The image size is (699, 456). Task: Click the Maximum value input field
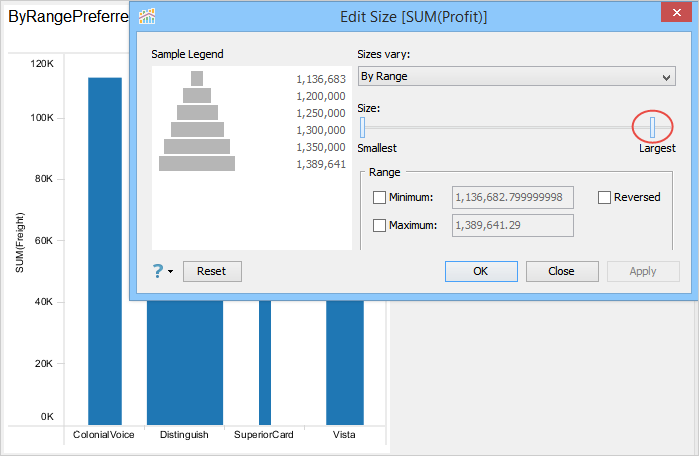click(513, 226)
